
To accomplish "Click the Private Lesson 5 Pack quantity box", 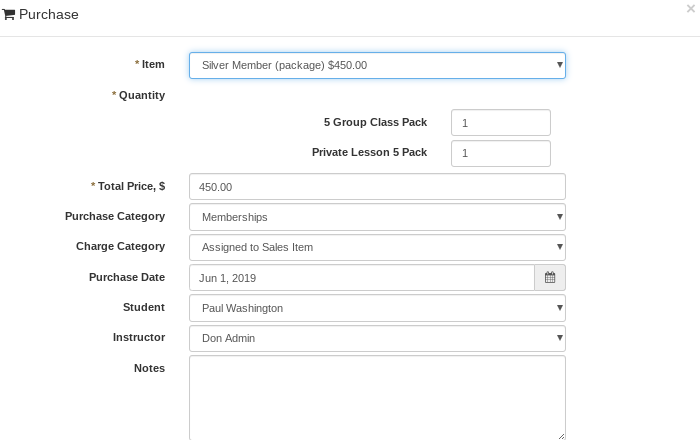I will click(500, 153).
